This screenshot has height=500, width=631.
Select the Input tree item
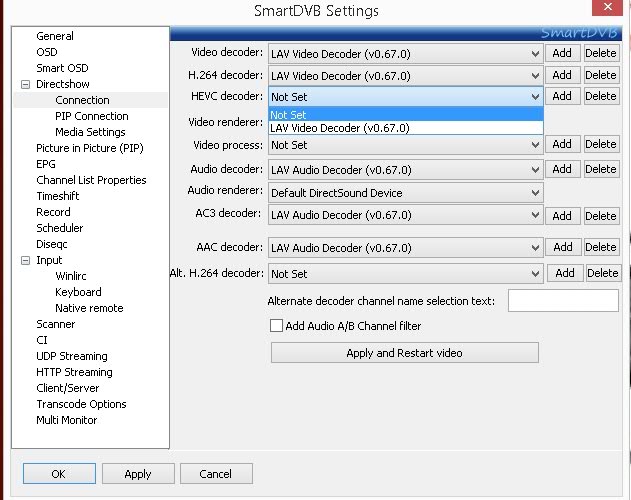(x=49, y=260)
